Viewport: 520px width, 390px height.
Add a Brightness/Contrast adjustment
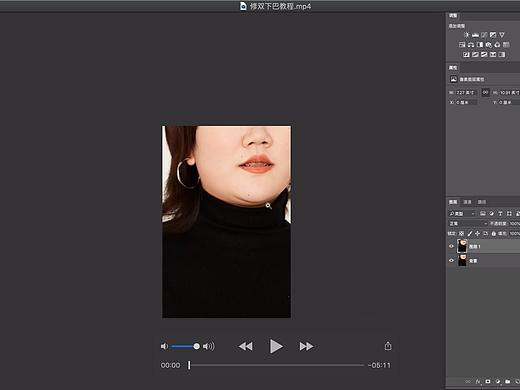466,35
